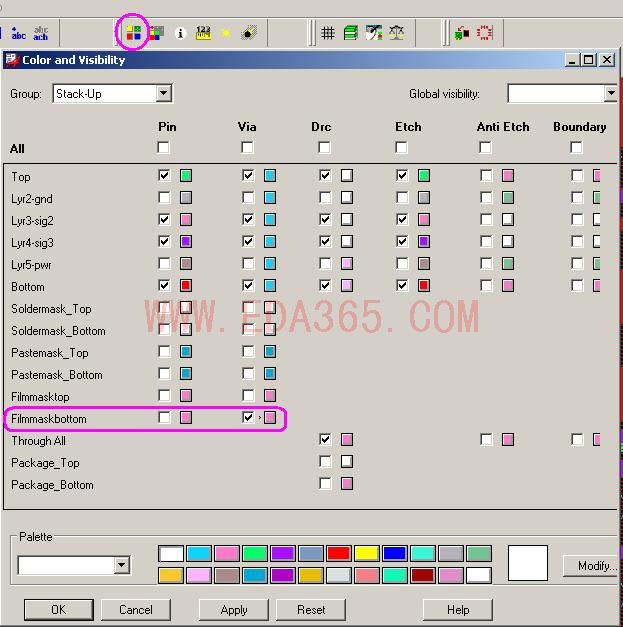Click the green and red component swap icon
623x627 pixels.
pyautogui.click(x=462, y=33)
